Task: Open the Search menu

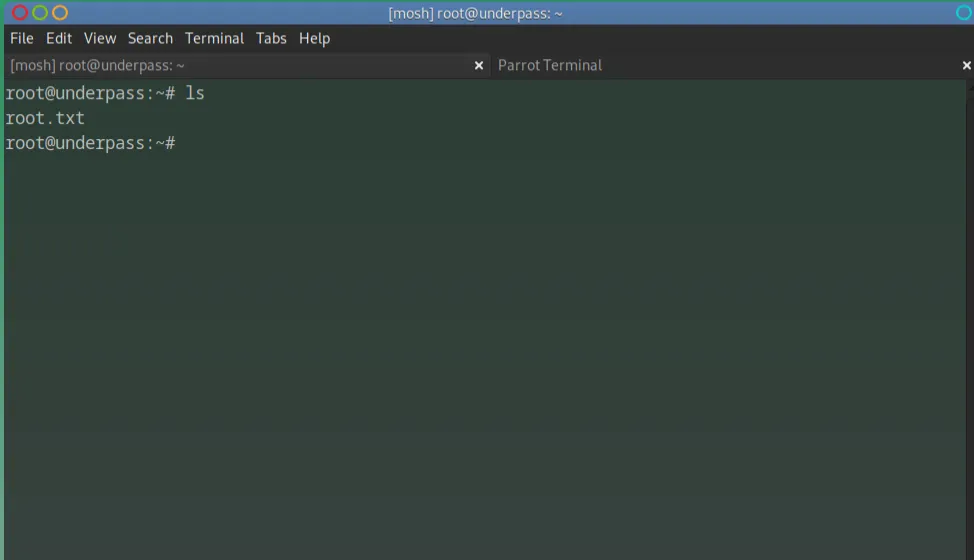Action: coord(150,38)
